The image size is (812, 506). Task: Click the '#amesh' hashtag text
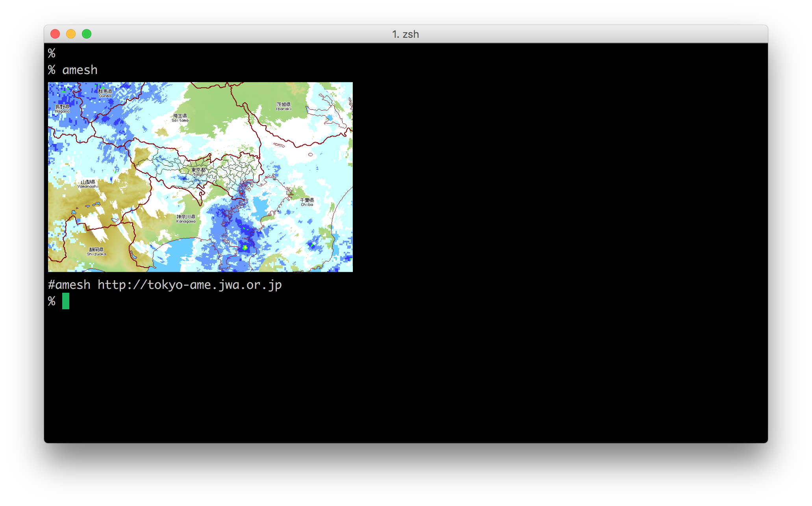[x=69, y=285]
